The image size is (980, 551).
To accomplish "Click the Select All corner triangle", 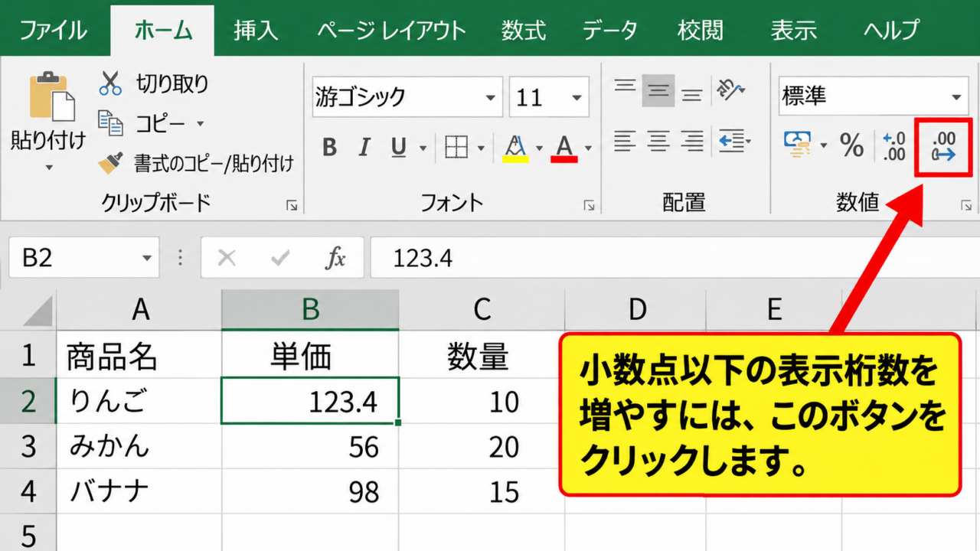I will (x=38, y=311).
